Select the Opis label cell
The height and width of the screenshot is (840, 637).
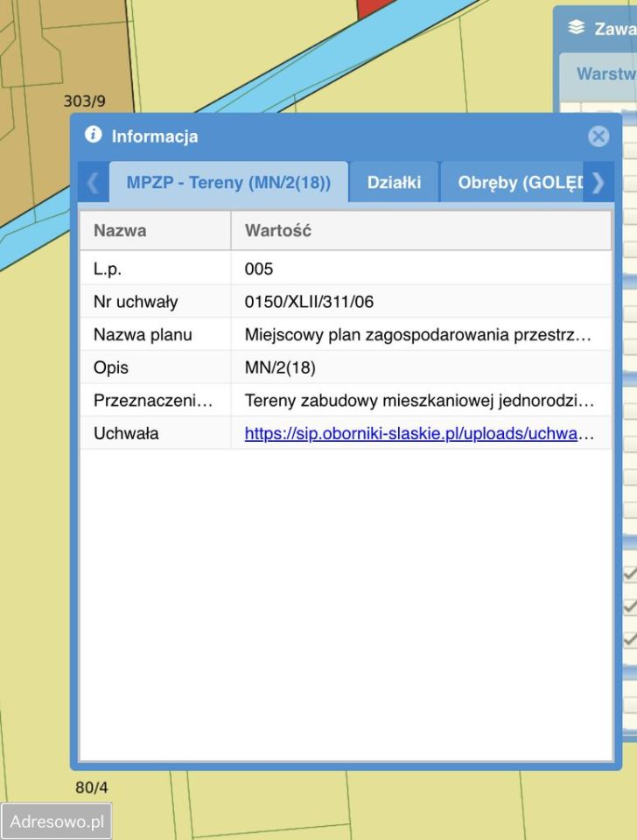(x=156, y=367)
